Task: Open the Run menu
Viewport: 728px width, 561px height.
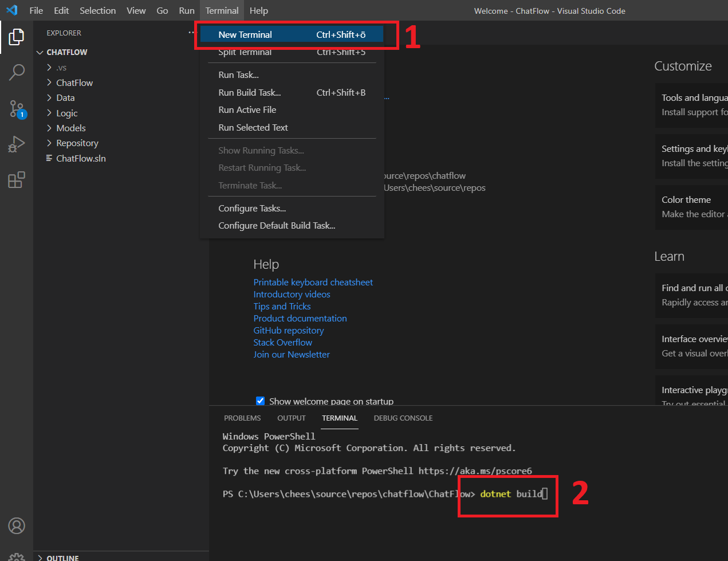Action: point(187,10)
